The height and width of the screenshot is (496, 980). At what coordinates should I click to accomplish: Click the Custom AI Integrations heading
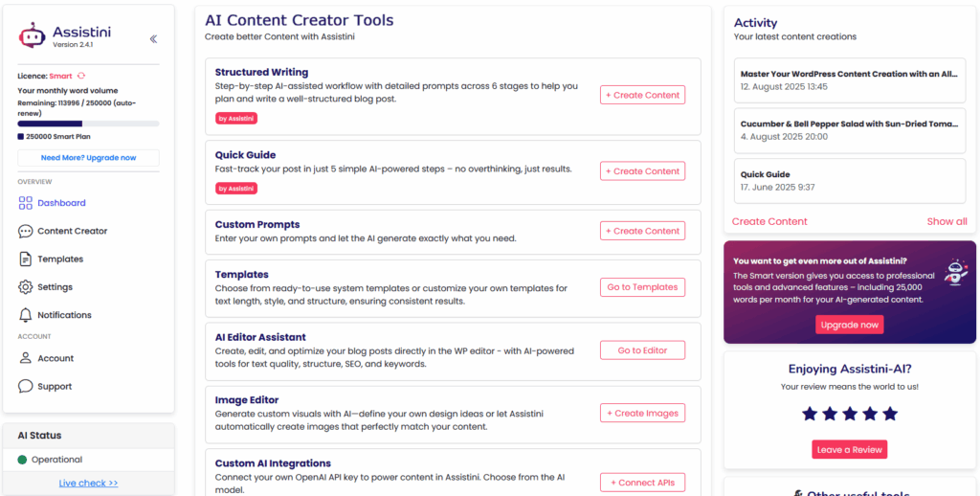tap(273, 463)
